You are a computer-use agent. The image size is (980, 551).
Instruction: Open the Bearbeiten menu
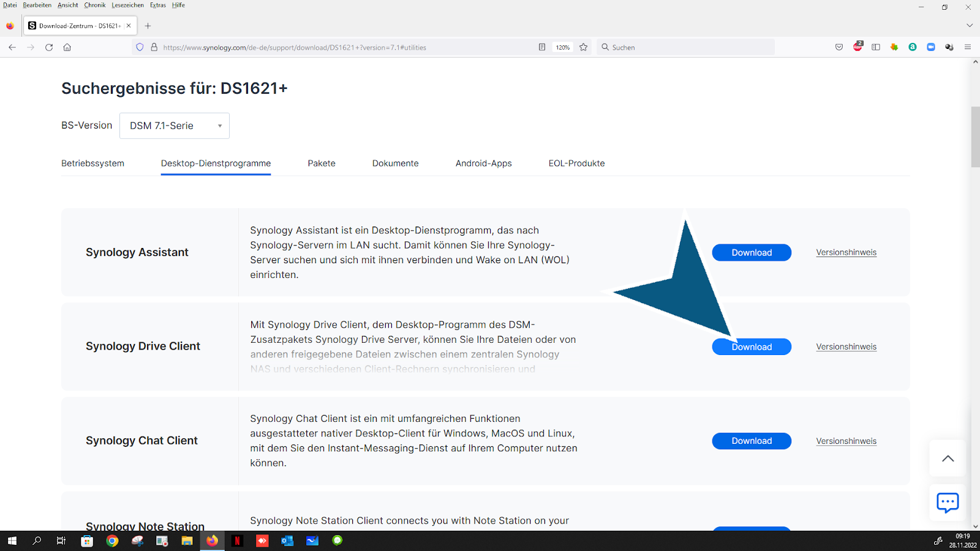(x=37, y=5)
